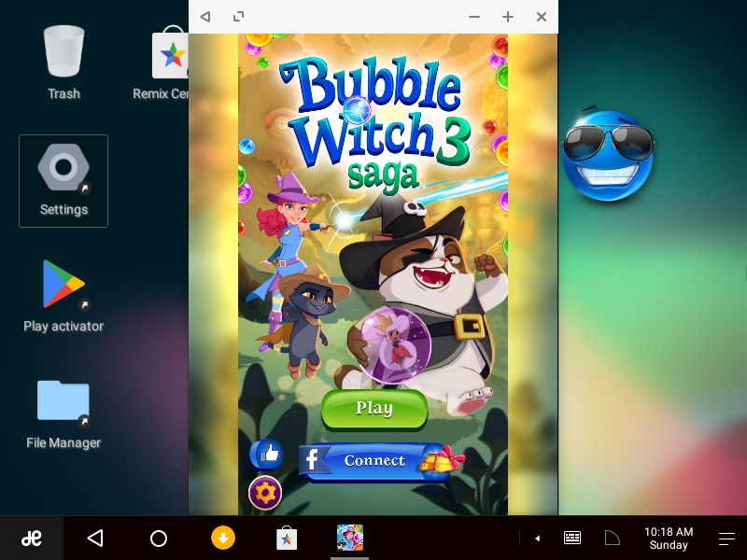Launch the Play activator shortcut
This screenshot has height=560, width=747.
63,296
